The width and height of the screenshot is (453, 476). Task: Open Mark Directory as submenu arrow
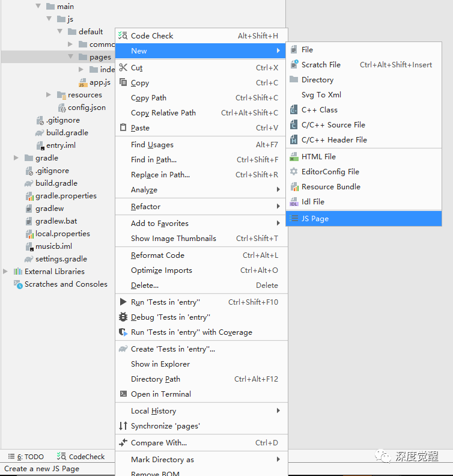(x=278, y=459)
